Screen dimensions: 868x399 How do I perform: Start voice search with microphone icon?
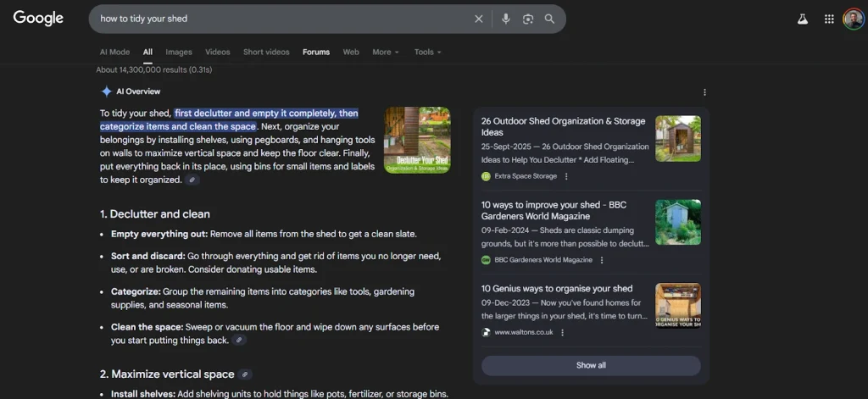click(x=506, y=19)
